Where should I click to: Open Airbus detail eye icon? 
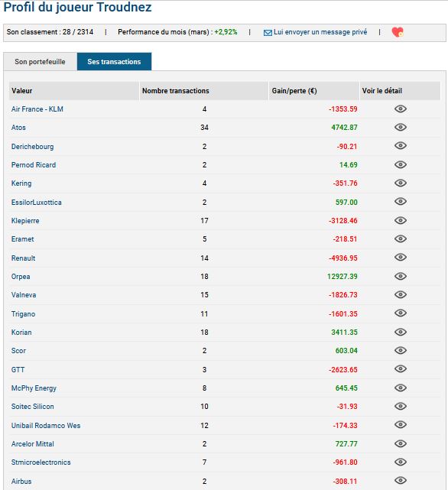click(x=400, y=480)
